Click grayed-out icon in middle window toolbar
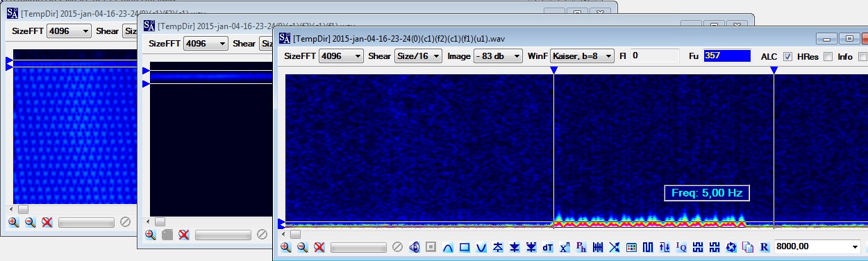868x261 pixels. pyautogui.click(x=167, y=235)
